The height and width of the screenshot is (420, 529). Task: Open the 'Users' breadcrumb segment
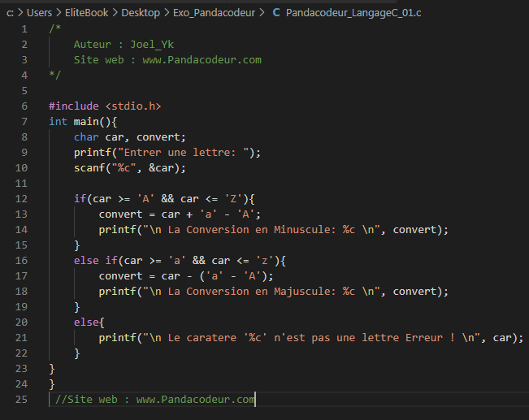[x=39, y=13]
